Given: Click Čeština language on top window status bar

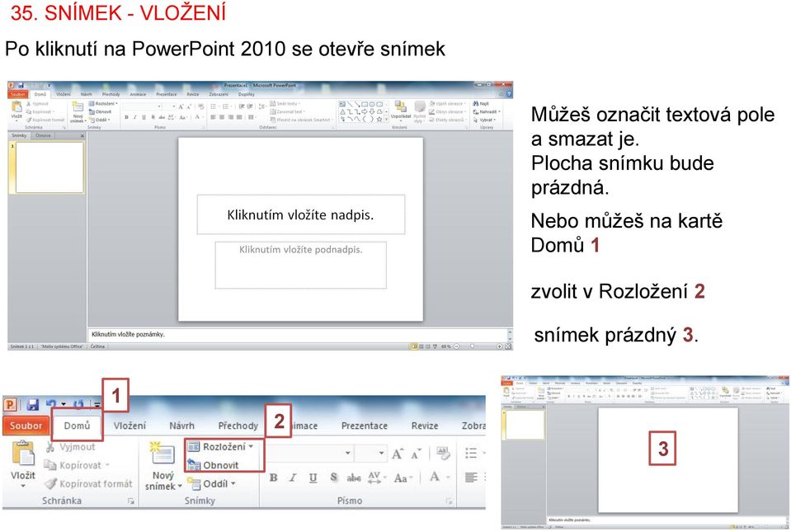Looking at the screenshot, I should click(x=97, y=346).
